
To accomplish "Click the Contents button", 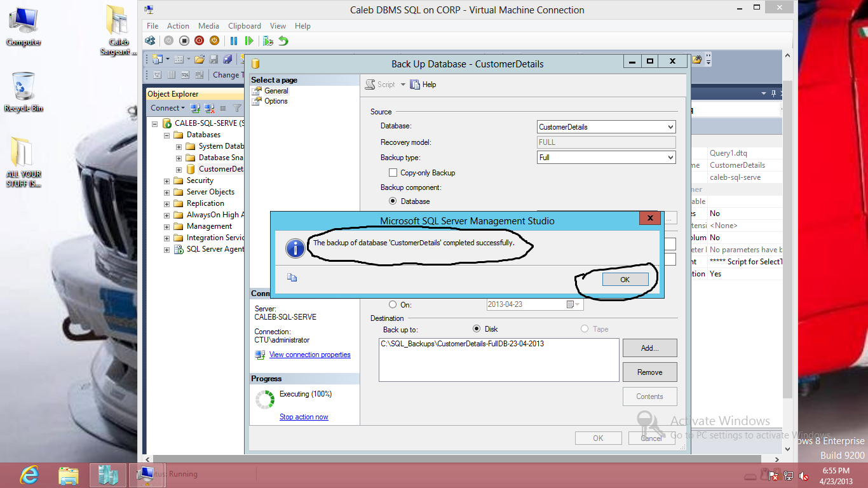I will [x=649, y=396].
